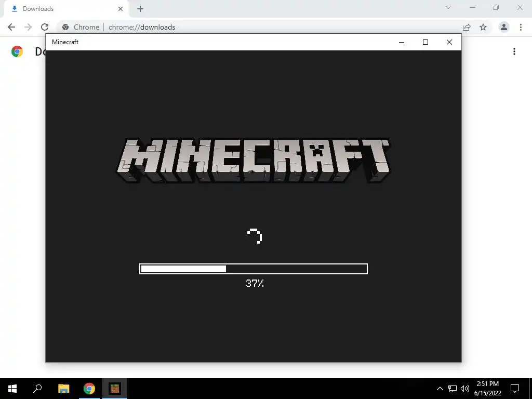Screen dimensions: 532x399
Task: Open File Explorer from the taskbar
Action: pos(63,389)
